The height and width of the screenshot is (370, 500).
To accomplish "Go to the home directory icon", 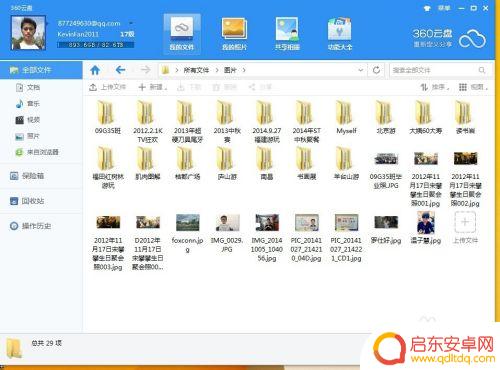I will click(95, 70).
